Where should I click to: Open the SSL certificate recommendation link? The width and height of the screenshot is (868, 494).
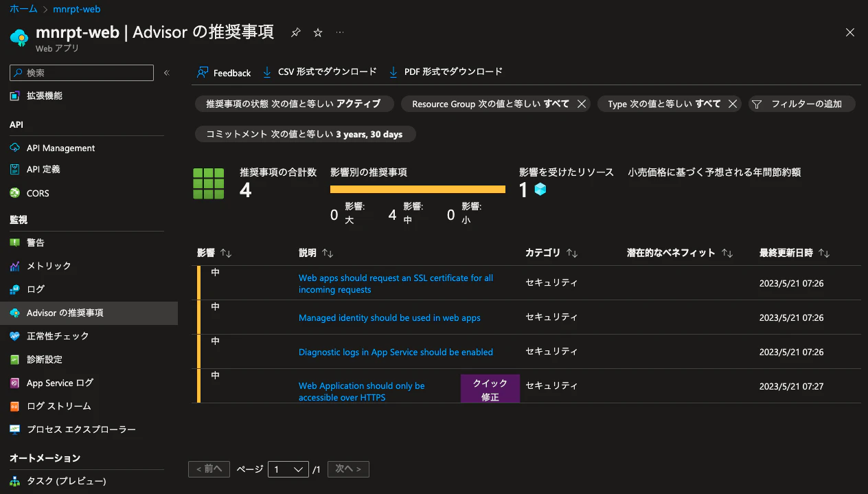[x=396, y=284]
